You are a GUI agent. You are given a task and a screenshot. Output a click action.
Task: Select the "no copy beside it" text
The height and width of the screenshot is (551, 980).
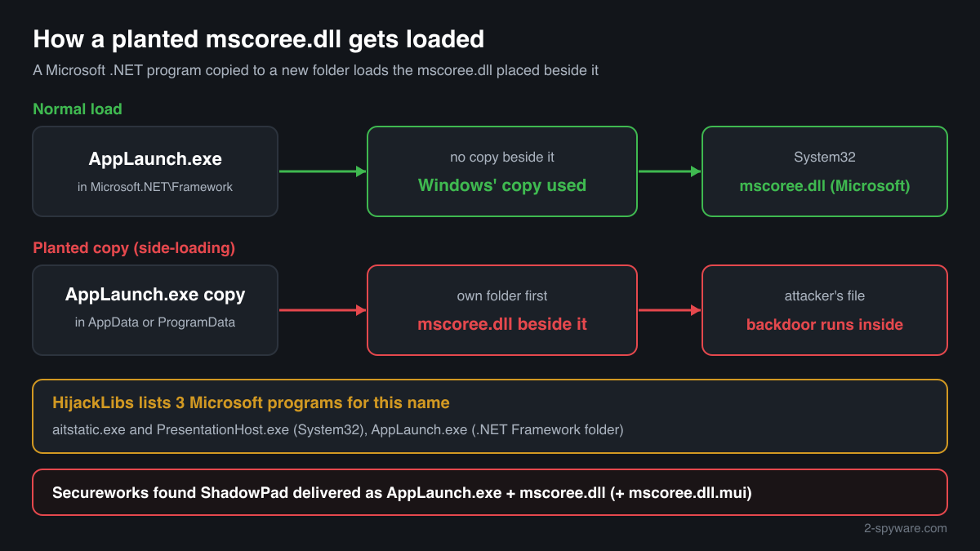[502, 157]
